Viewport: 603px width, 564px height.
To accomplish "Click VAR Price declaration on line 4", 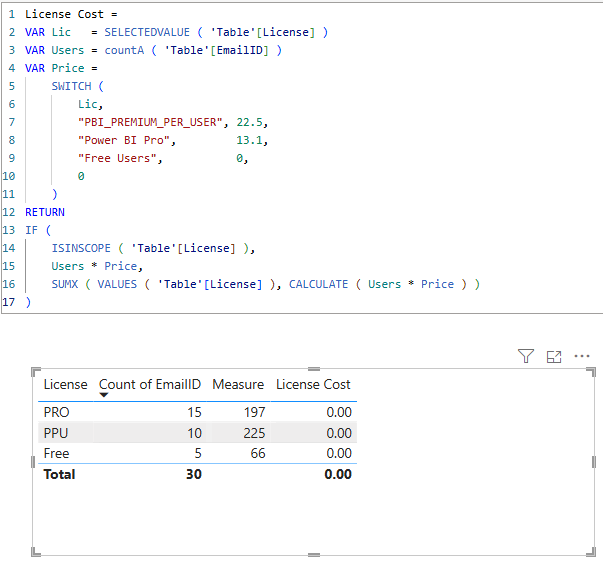I will tap(55, 68).
